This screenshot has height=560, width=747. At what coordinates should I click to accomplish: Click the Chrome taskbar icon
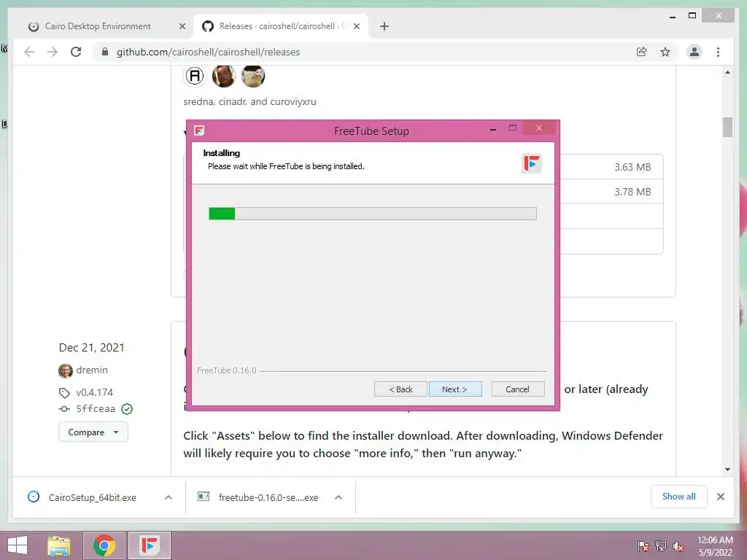click(x=104, y=545)
